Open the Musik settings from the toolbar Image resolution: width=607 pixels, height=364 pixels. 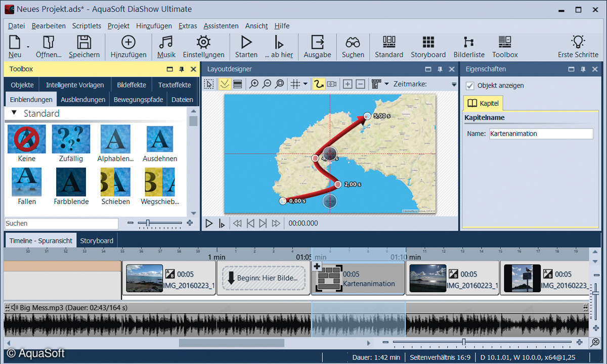tap(166, 42)
